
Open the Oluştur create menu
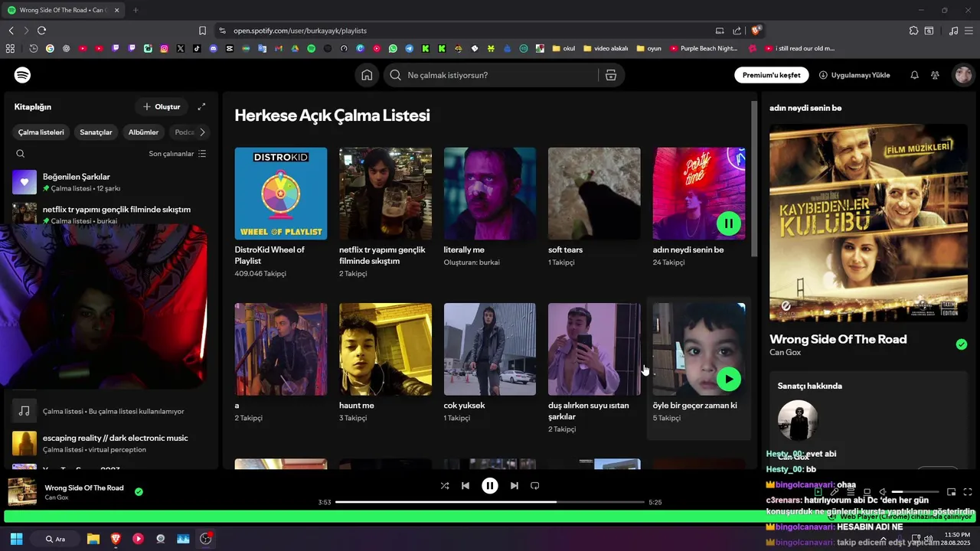[162, 107]
